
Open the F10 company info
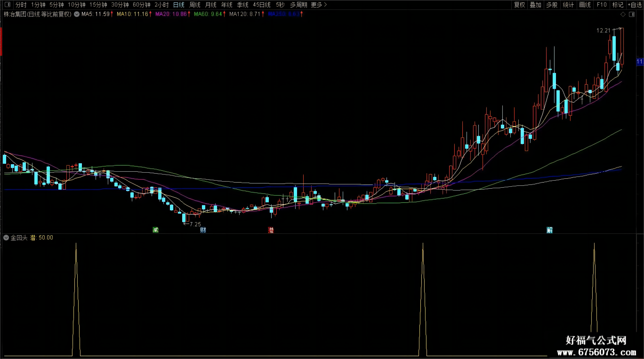(602, 5)
